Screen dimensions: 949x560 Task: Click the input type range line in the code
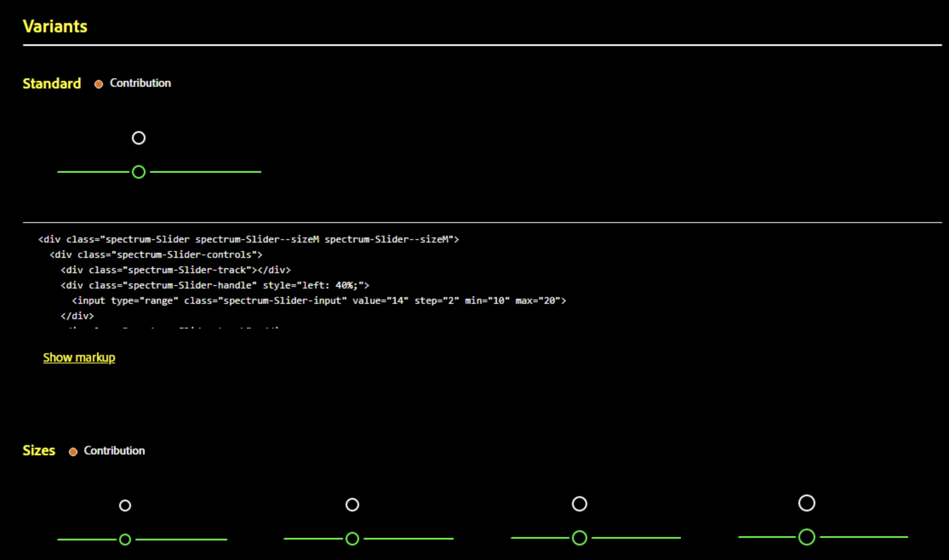(319, 301)
